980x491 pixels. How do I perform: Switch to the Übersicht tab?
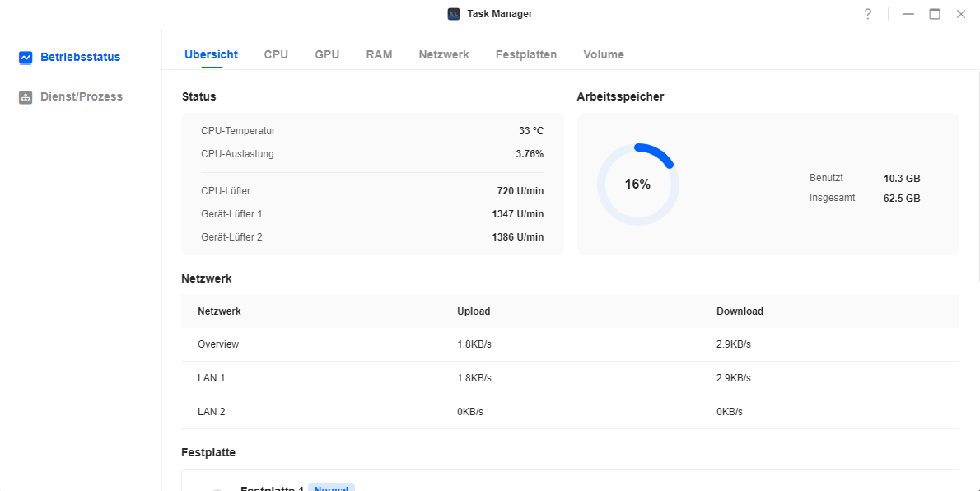(211, 54)
